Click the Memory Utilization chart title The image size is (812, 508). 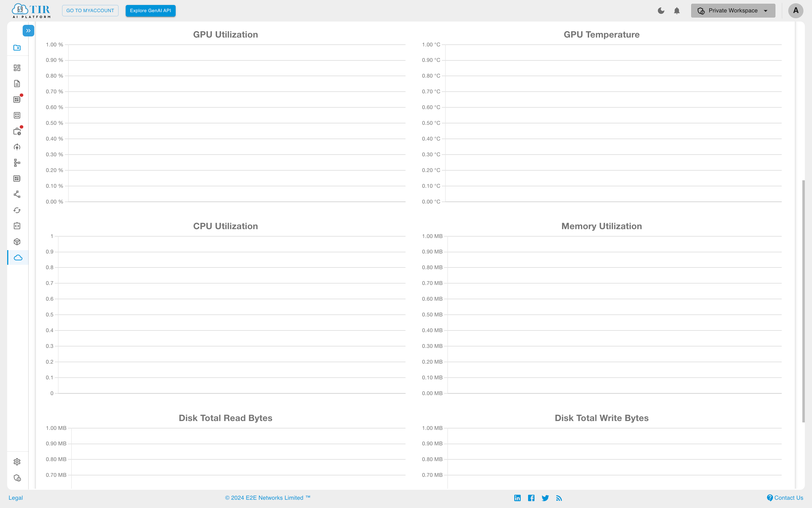(x=602, y=226)
